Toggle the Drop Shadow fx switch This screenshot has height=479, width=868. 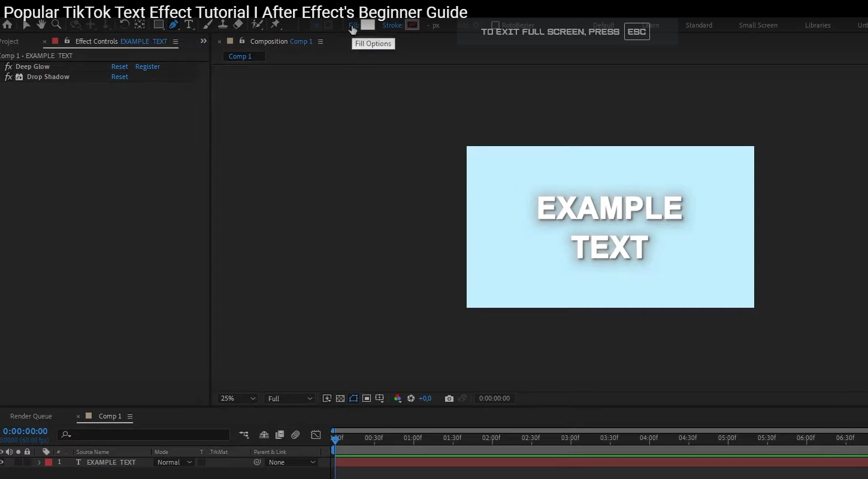click(8, 77)
